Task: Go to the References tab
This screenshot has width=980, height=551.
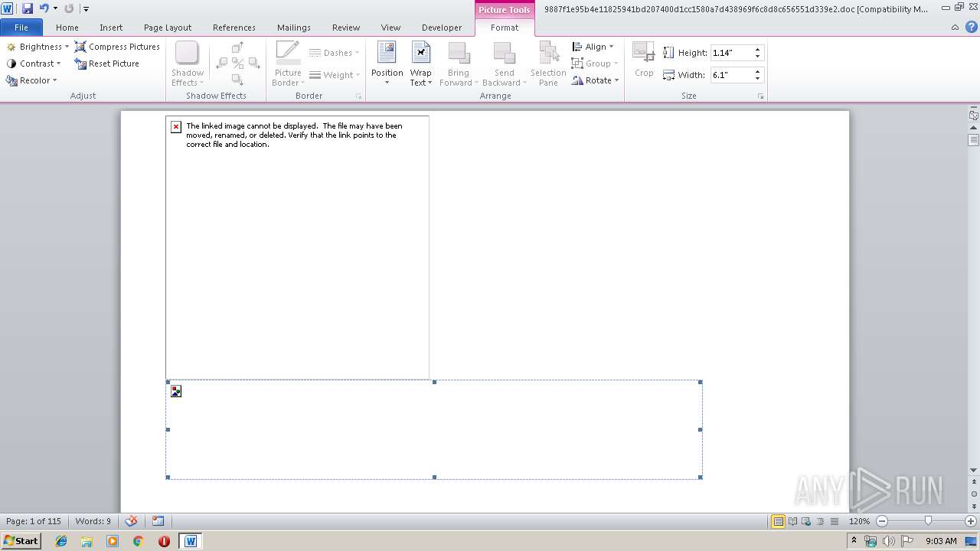Action: [x=234, y=28]
